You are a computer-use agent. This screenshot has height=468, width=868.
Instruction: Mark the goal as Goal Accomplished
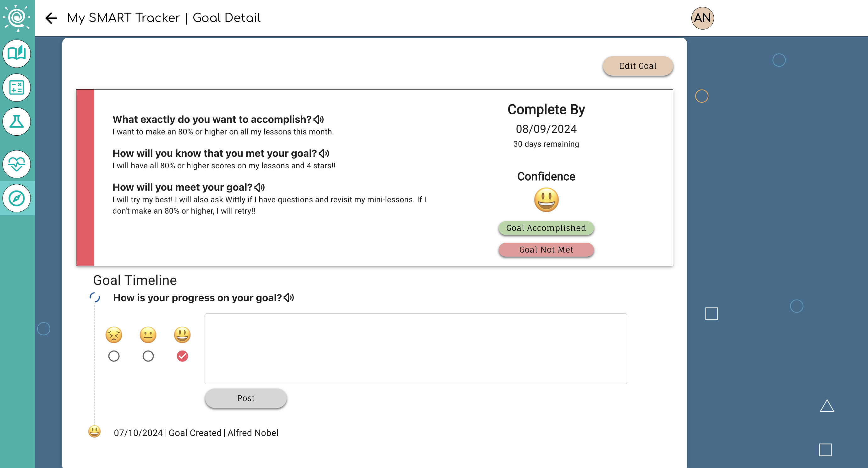click(546, 228)
